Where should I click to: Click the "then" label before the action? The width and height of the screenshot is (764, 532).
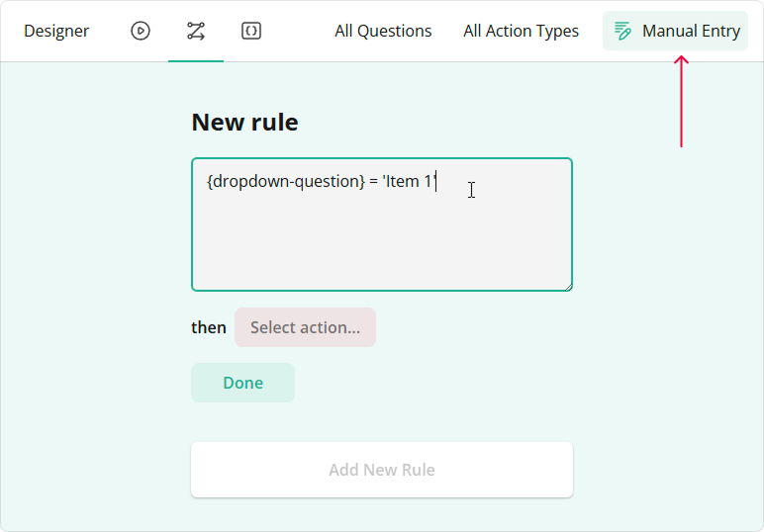209,327
